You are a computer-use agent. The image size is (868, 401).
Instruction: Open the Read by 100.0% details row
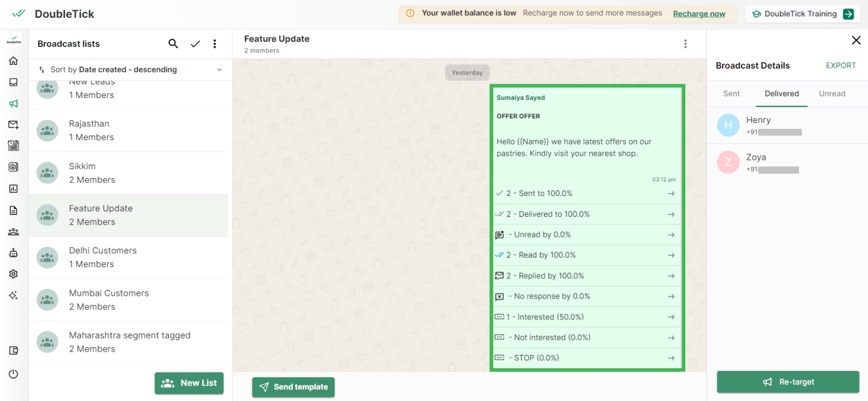point(586,255)
